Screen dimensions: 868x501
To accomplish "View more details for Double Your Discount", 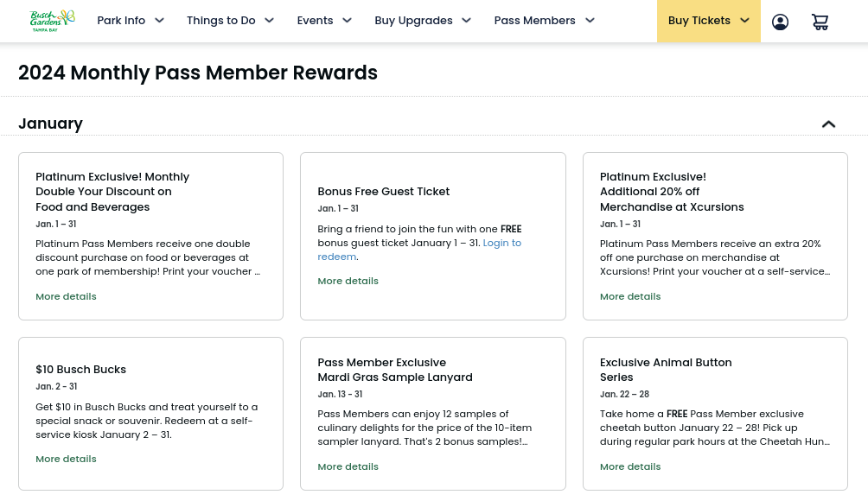I will (66, 296).
